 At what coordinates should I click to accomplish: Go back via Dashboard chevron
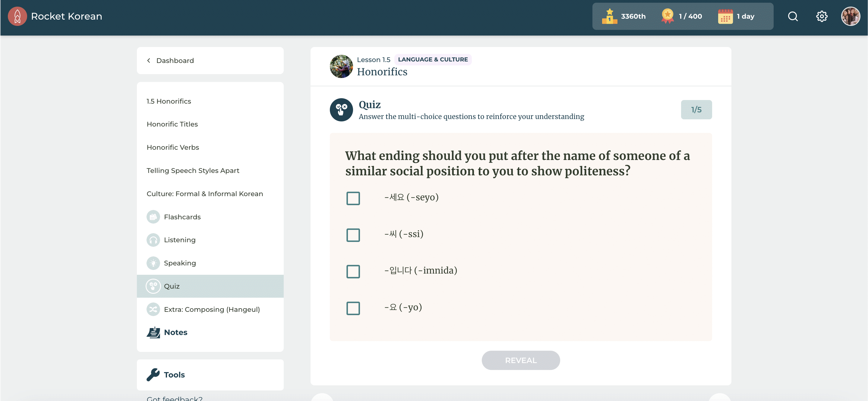[x=149, y=61]
